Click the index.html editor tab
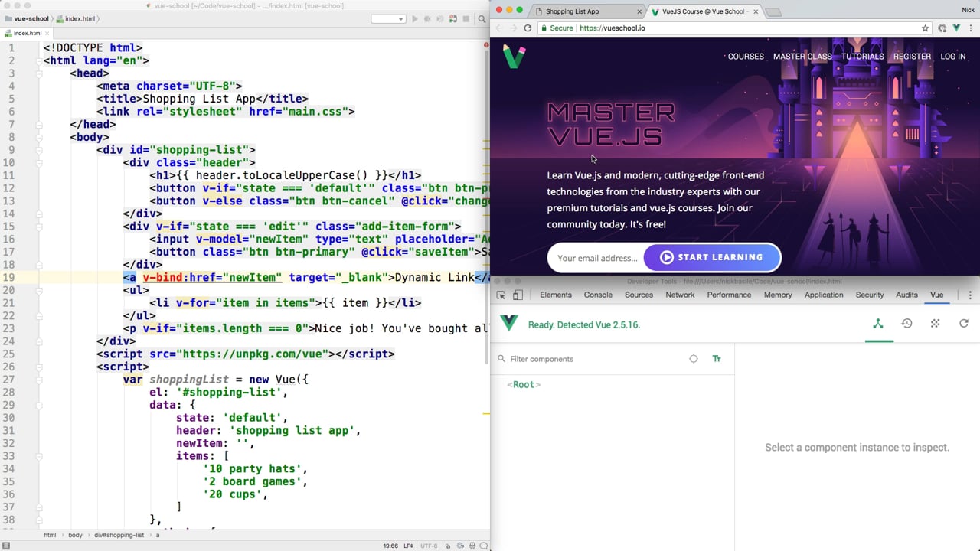 tap(28, 34)
